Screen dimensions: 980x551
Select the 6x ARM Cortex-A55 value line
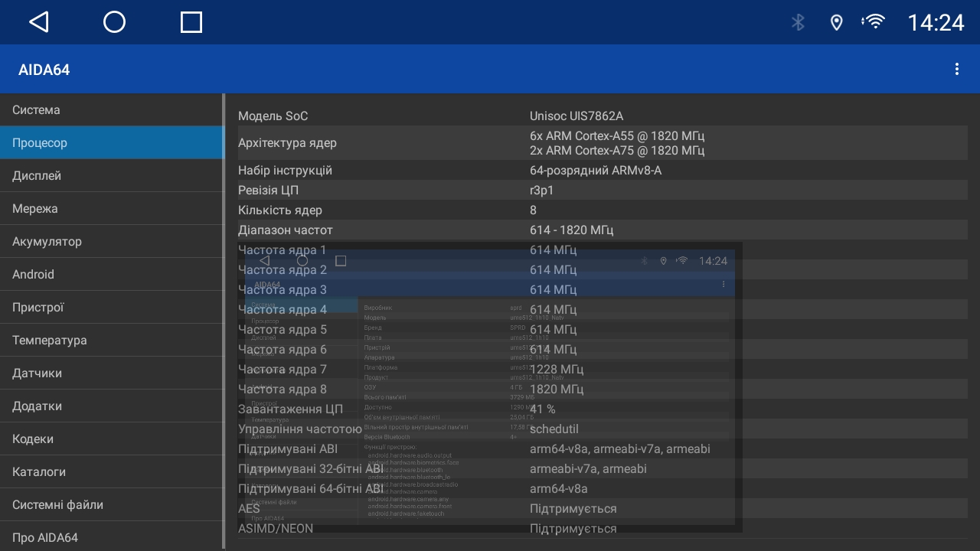coord(617,135)
